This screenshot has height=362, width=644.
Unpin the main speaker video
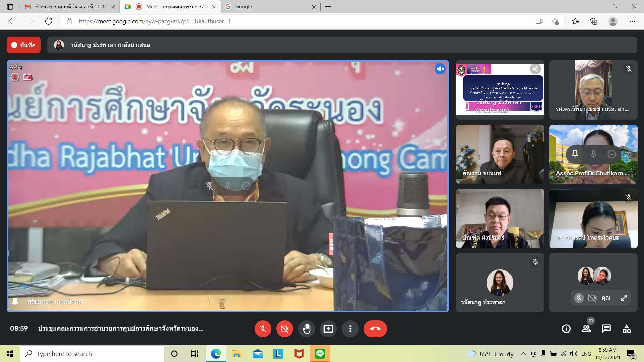[209, 186]
